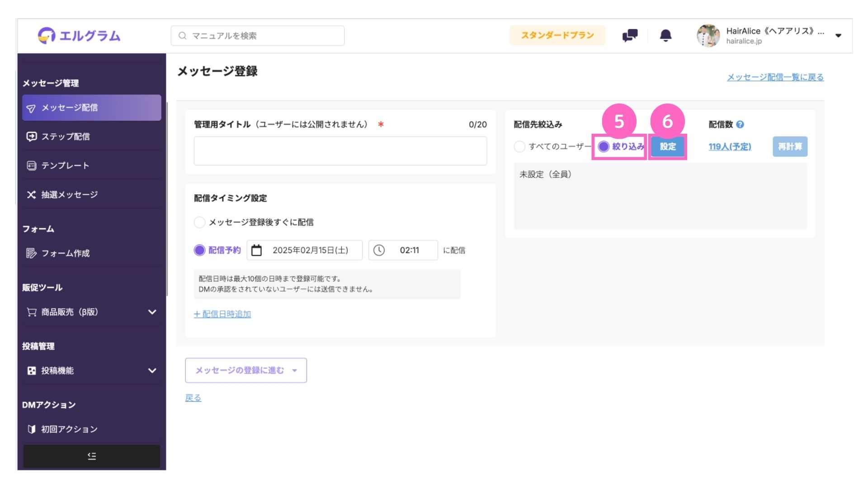Expand the 投稿機能 chevron
This screenshot has height=488, width=868.
coord(152,371)
